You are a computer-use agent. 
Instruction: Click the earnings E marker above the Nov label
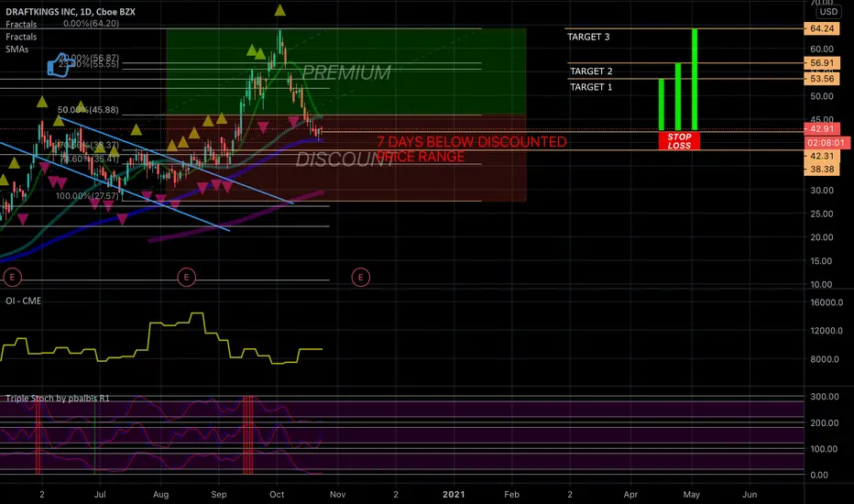360,278
